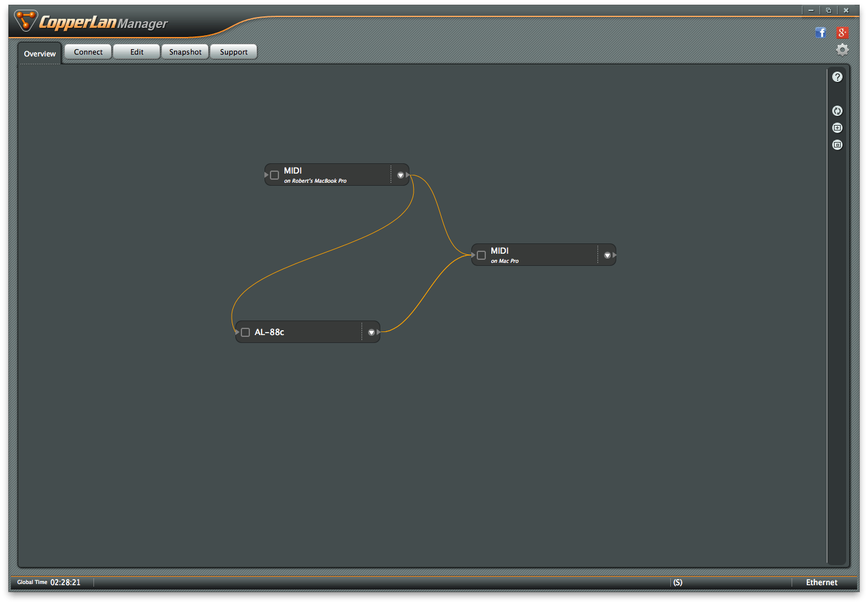
Task: Click output port of AL-88c node
Action: pyautogui.click(x=378, y=332)
